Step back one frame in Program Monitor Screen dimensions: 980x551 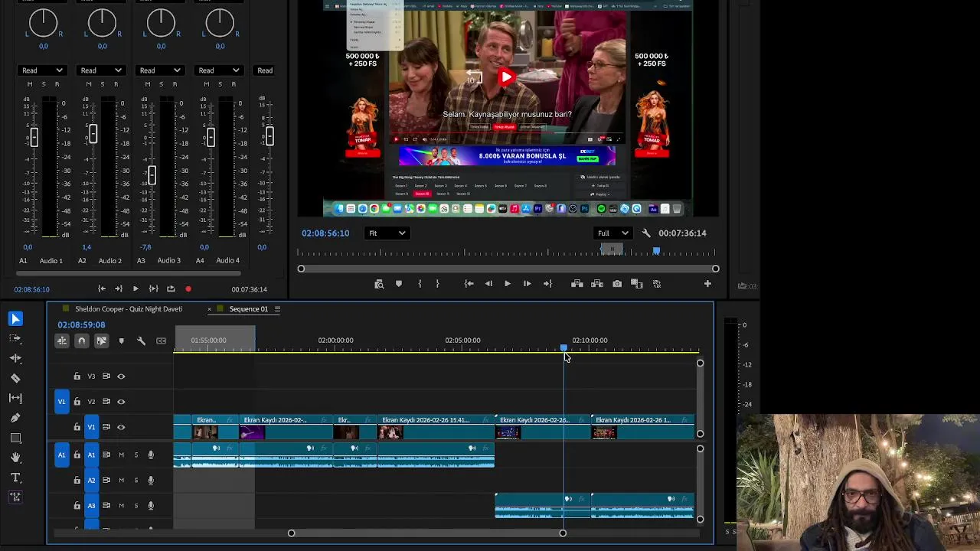point(488,284)
